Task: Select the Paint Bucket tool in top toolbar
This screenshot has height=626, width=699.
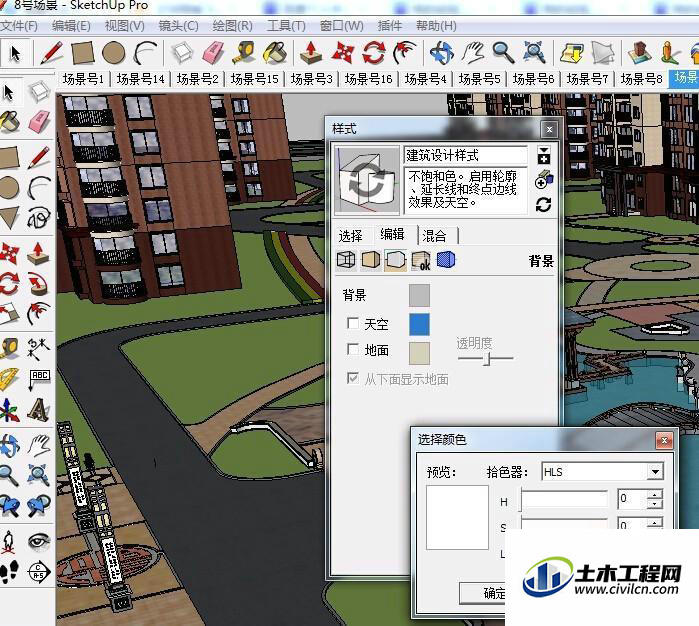Action: point(275,53)
